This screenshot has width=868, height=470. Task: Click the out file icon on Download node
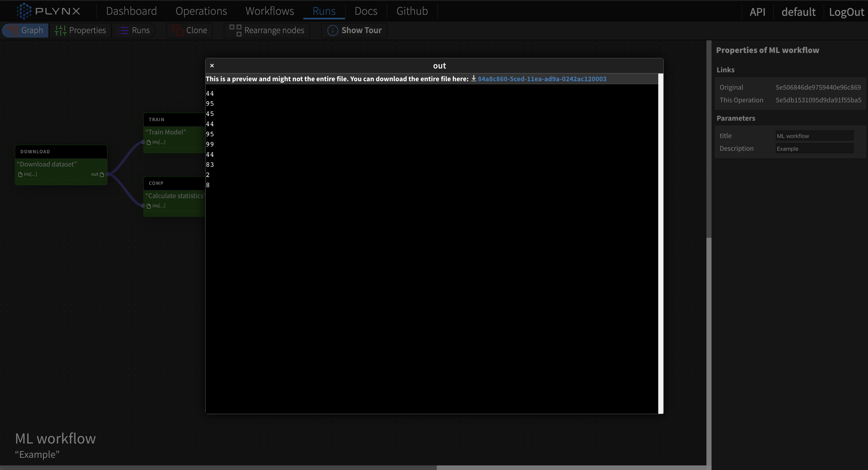tap(102, 174)
